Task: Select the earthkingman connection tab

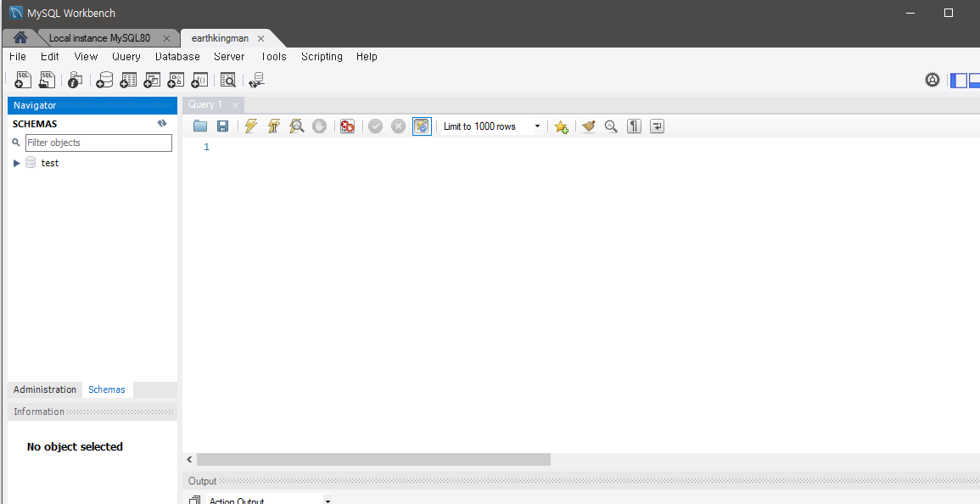Action: click(220, 38)
